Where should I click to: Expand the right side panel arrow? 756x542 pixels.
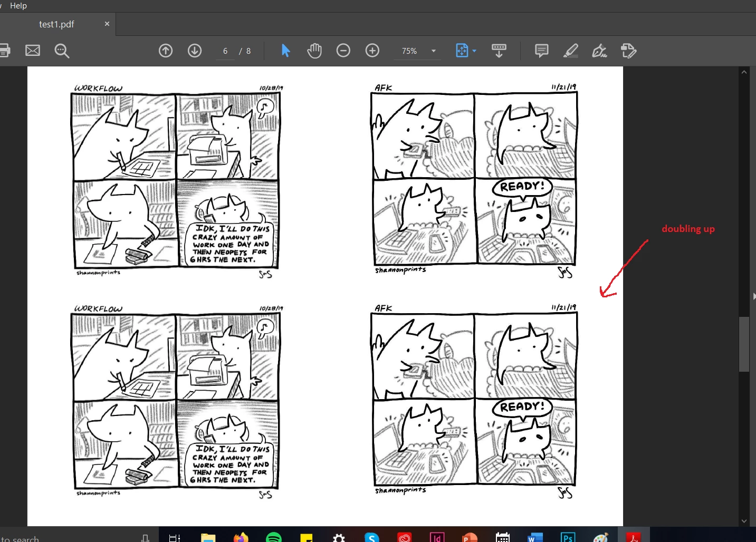pyautogui.click(x=754, y=296)
